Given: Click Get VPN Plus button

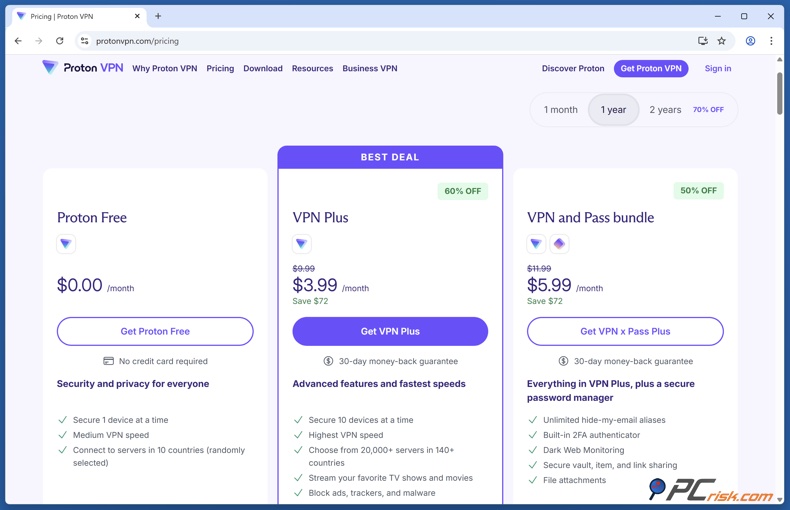Looking at the screenshot, I should (390, 331).
